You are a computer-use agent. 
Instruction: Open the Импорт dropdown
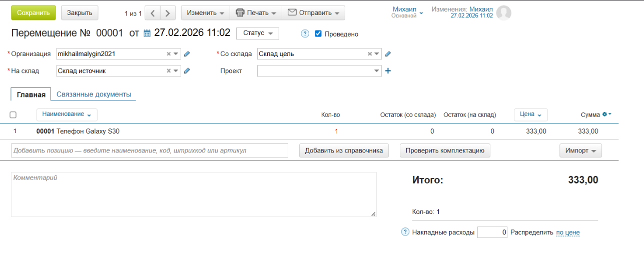[x=580, y=150]
